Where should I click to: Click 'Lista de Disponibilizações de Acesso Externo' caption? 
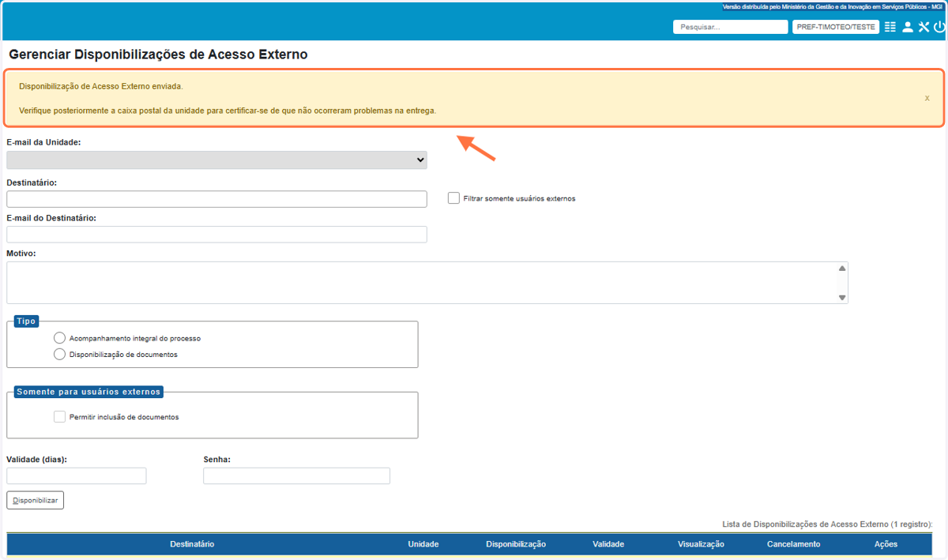pyautogui.click(x=827, y=524)
